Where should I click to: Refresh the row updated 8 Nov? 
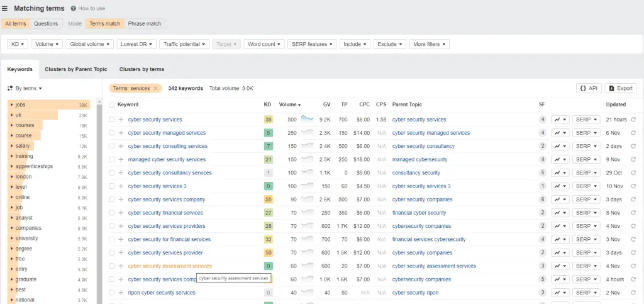pos(633,213)
